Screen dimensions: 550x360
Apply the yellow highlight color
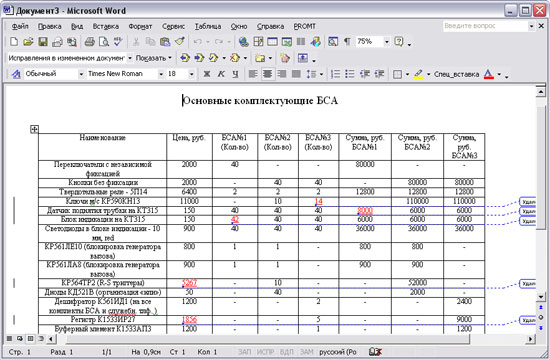coord(418,74)
